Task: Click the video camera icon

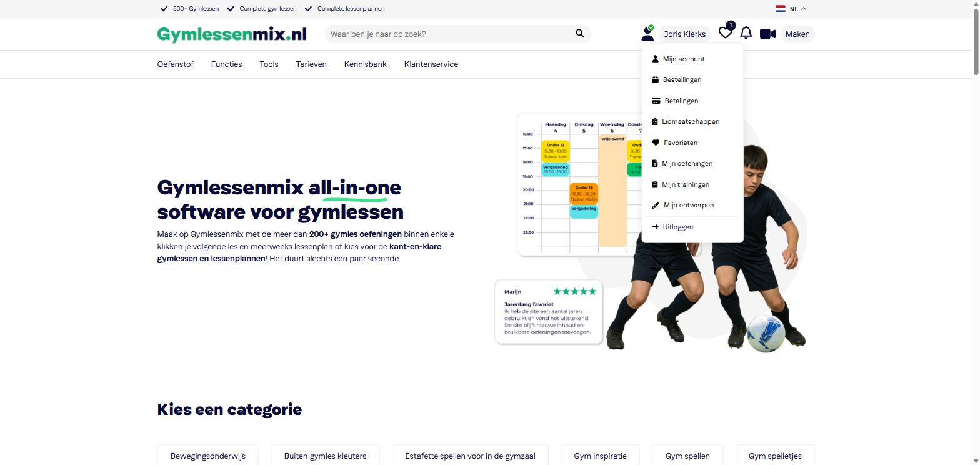Action: tap(767, 34)
